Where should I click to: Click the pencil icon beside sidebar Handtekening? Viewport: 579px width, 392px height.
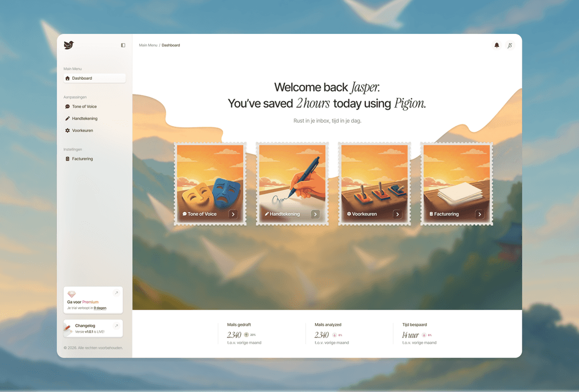(x=67, y=119)
